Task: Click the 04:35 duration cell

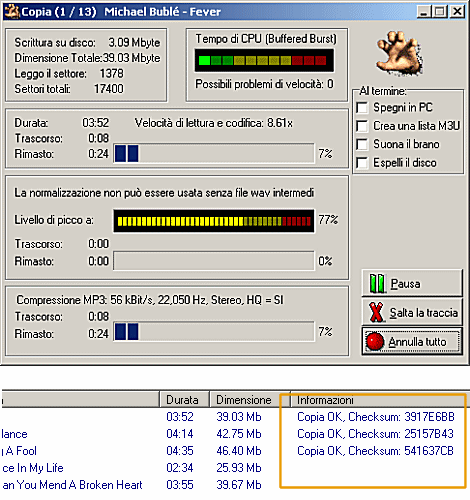Action: 180,451
